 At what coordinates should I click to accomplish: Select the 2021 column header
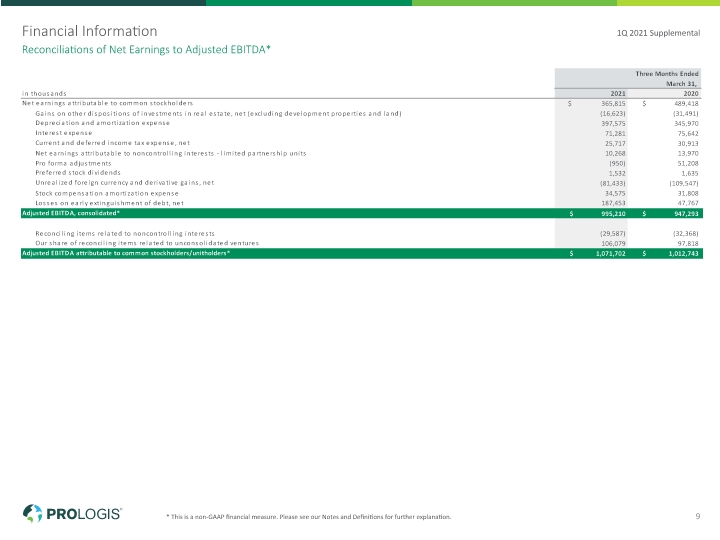click(618, 93)
